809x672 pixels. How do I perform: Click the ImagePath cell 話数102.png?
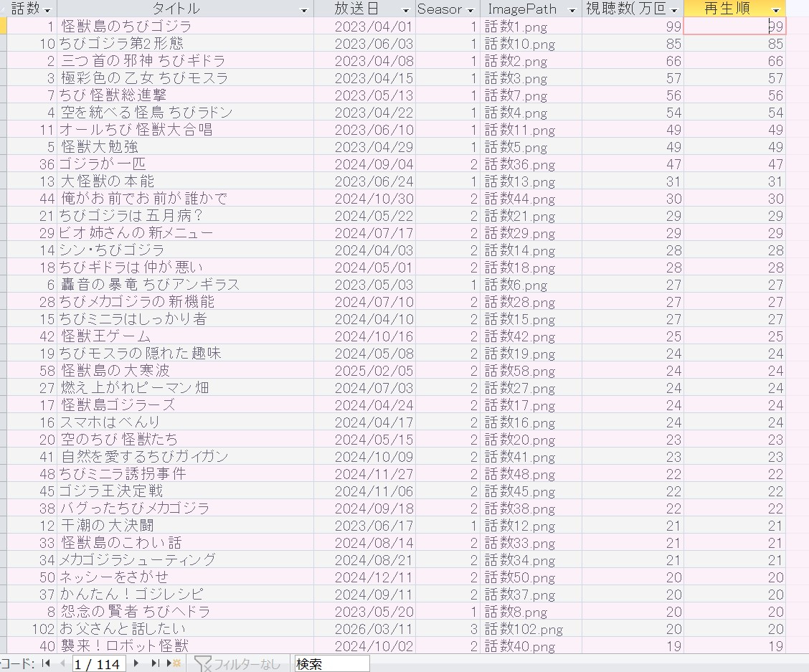[x=531, y=629]
